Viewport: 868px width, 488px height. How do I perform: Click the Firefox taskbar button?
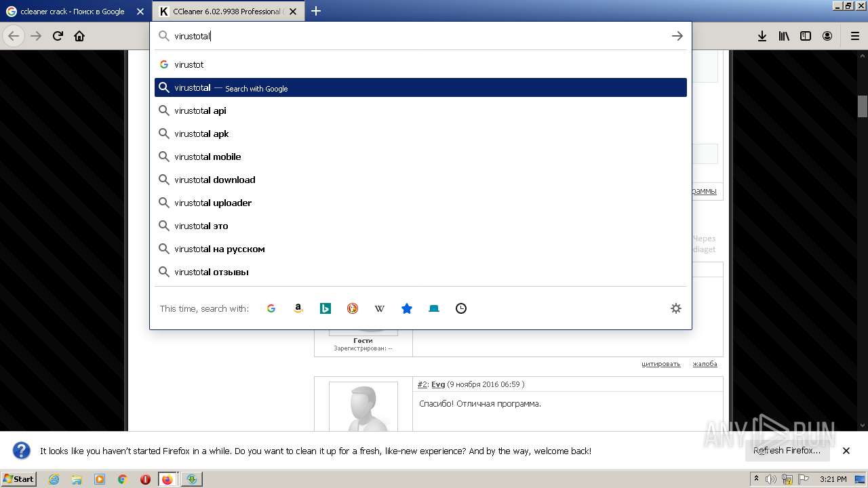coord(167,479)
